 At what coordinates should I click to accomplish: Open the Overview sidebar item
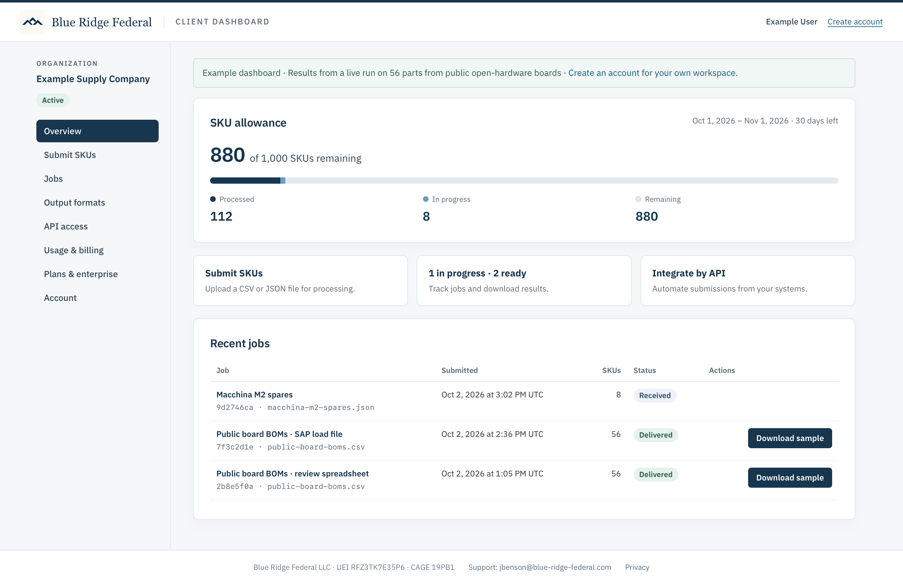pyautogui.click(x=98, y=131)
